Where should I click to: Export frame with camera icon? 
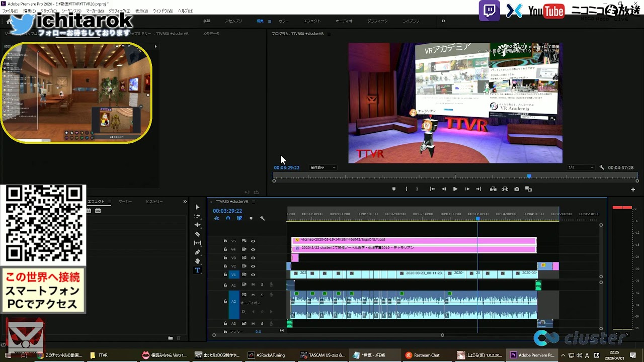(x=517, y=189)
